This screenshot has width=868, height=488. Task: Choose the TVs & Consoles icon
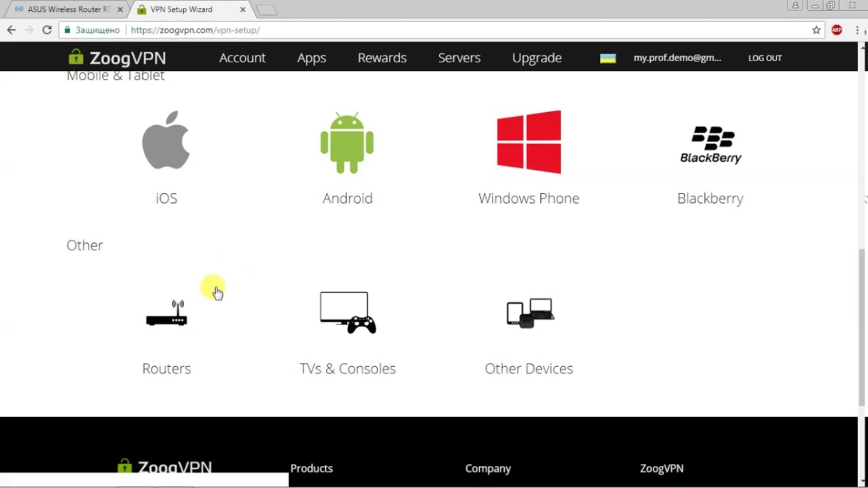[348, 312]
